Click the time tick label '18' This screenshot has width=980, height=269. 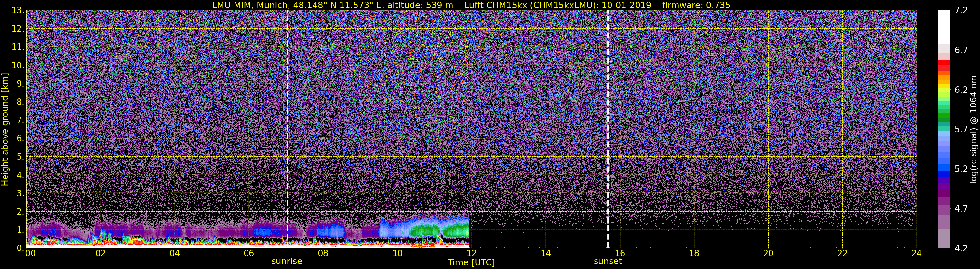694,253
